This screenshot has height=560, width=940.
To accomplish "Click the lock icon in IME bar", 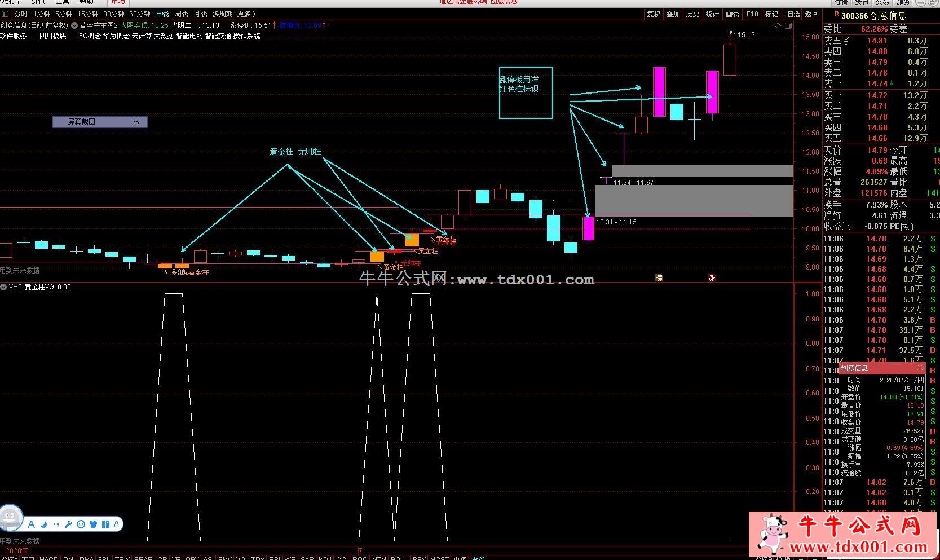I will [x=117, y=524].
